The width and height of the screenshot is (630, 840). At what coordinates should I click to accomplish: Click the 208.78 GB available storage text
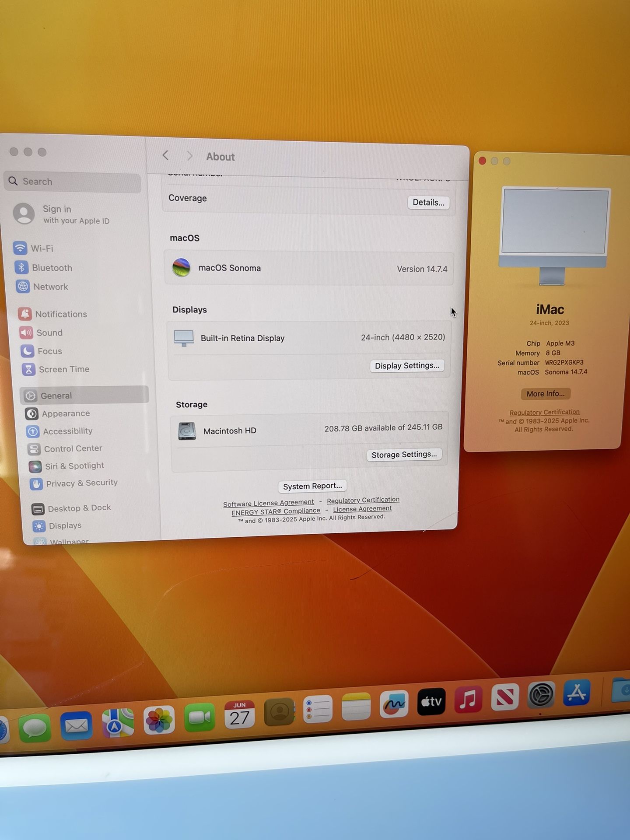pos(383,428)
